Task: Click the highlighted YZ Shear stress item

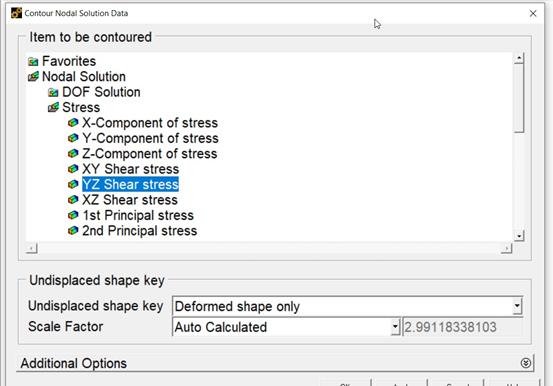Action: [130, 184]
